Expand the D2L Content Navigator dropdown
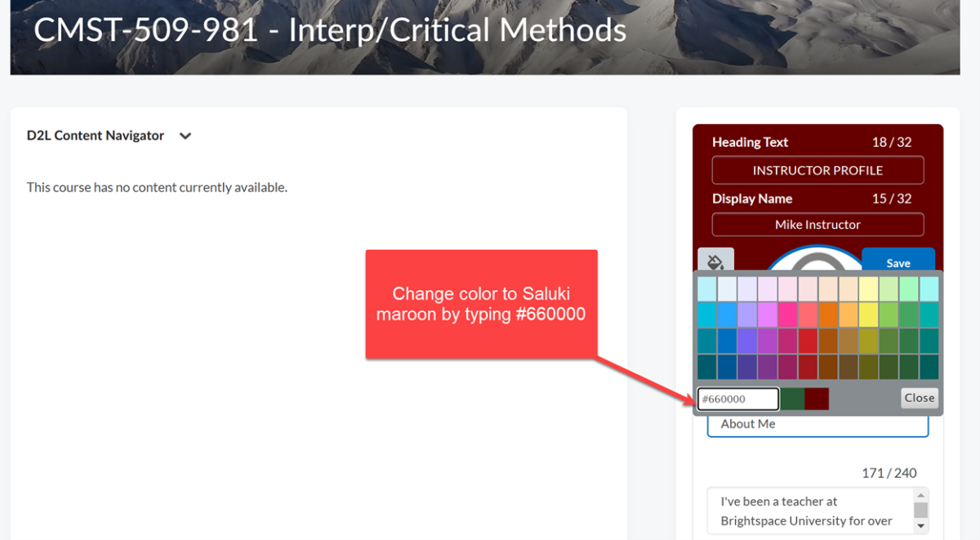Image resolution: width=980 pixels, height=540 pixels. [185, 136]
